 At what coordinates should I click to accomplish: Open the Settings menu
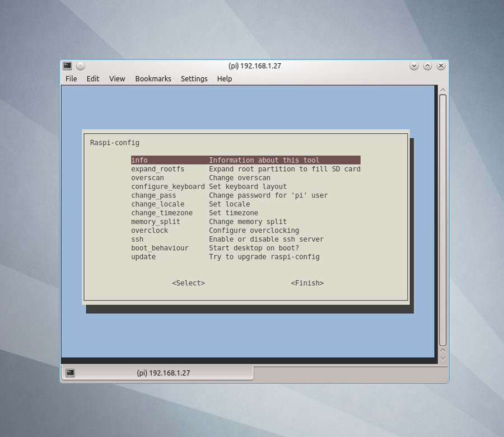[x=194, y=79]
